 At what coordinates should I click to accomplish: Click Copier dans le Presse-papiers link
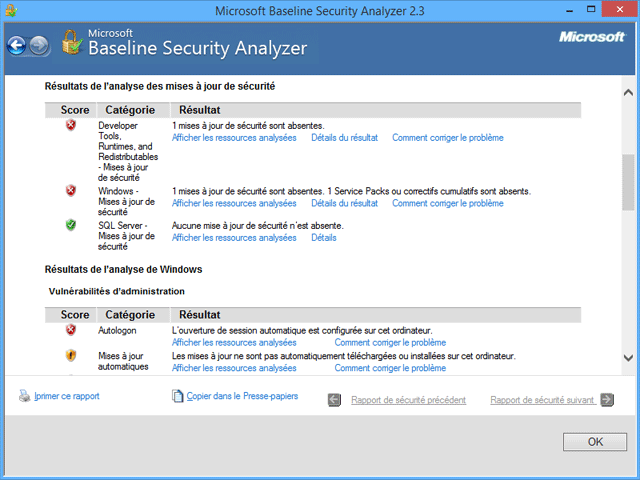242,397
